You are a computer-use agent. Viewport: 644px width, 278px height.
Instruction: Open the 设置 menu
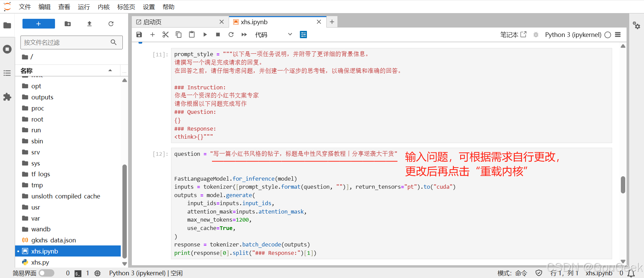(x=149, y=7)
